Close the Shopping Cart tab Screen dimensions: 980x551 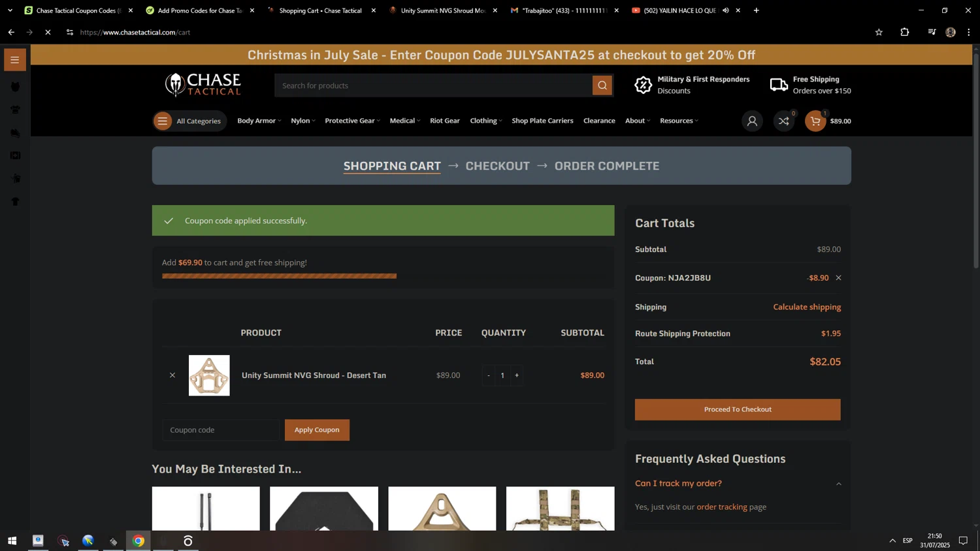[x=374, y=10]
